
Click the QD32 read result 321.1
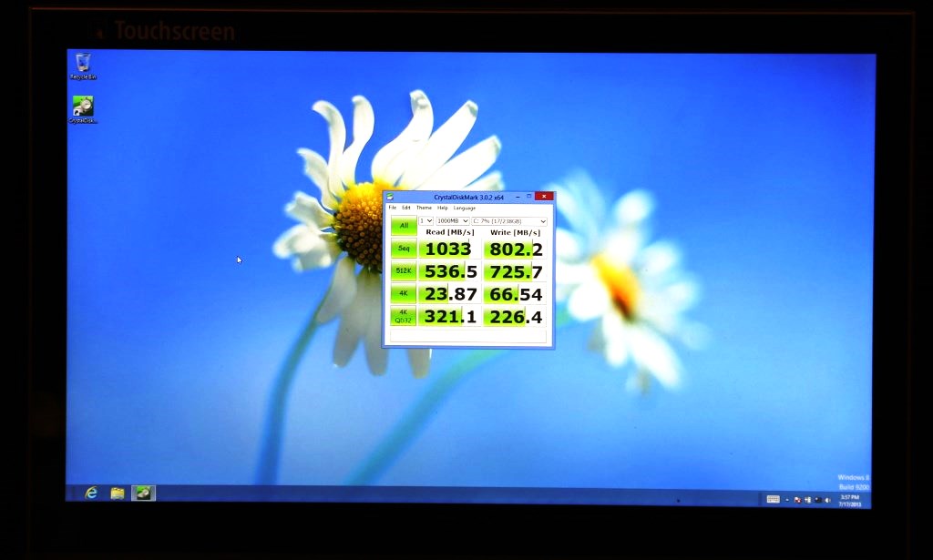450,316
